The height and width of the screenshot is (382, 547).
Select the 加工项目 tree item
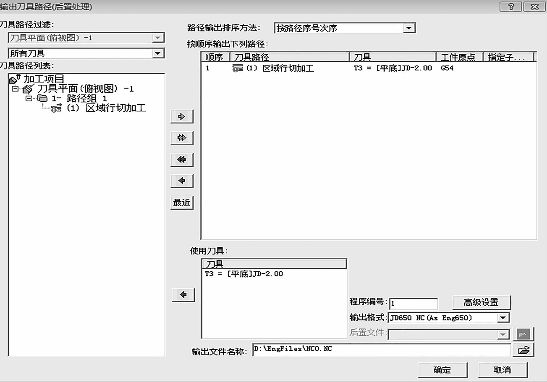44,79
